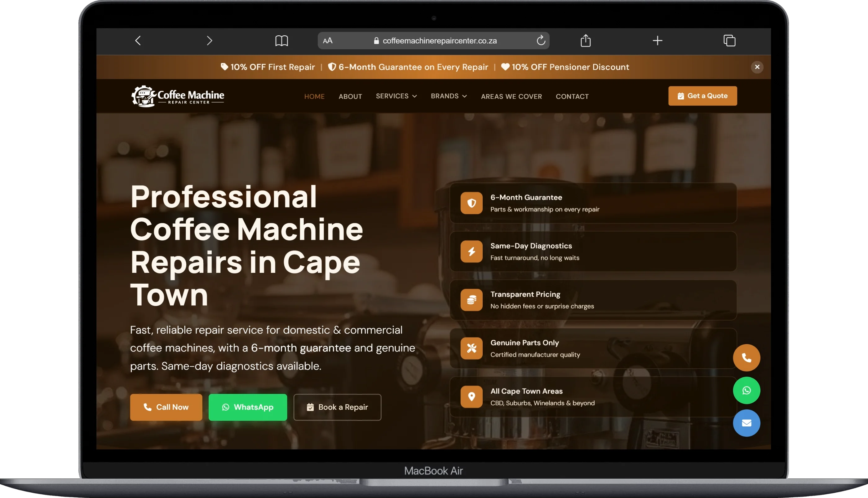
Task: Open the CONTACT menu item
Action: coord(572,96)
